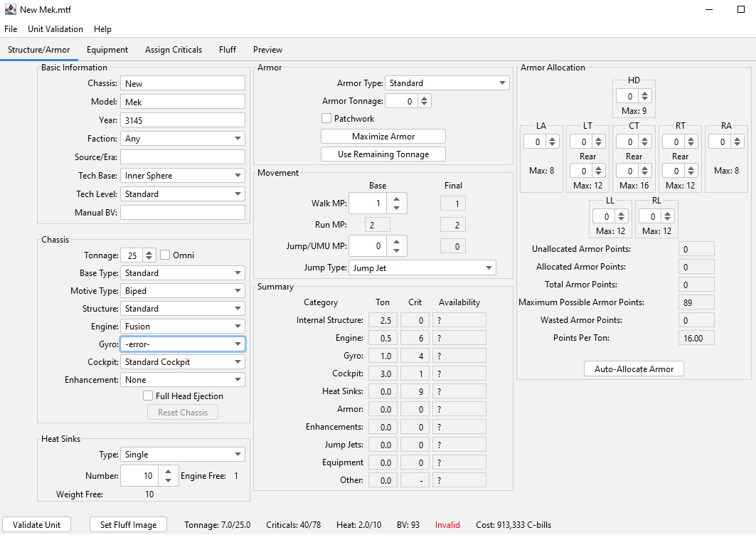Open the Heat Sinks Type dropdown

click(182, 454)
